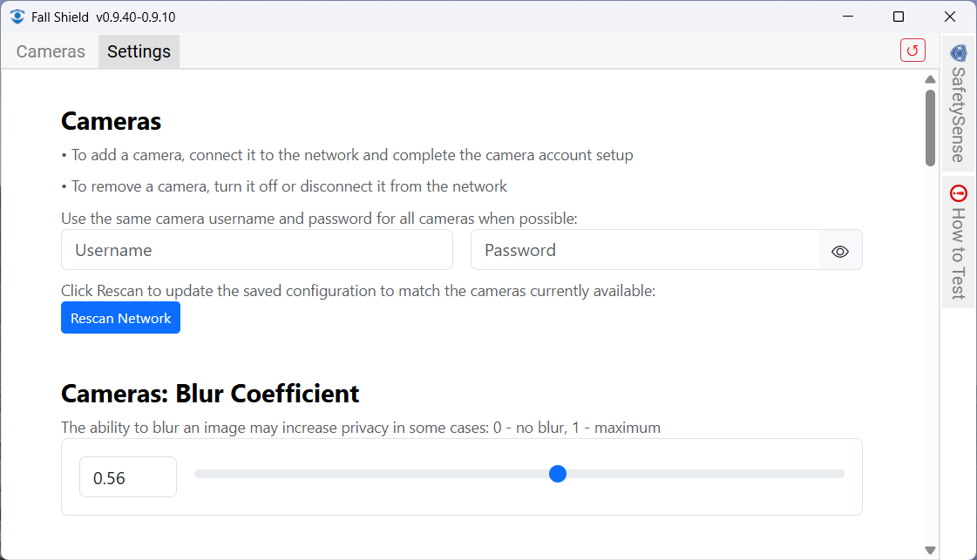This screenshot has width=977, height=560.
Task: Maximize the Fall Shield window
Action: [899, 17]
